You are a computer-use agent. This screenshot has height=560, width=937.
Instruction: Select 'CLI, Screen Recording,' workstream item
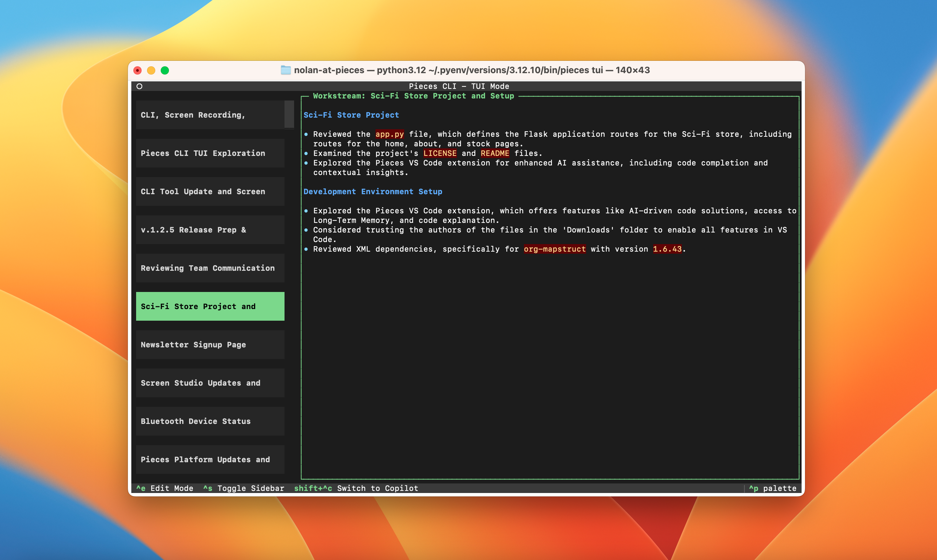coord(210,115)
